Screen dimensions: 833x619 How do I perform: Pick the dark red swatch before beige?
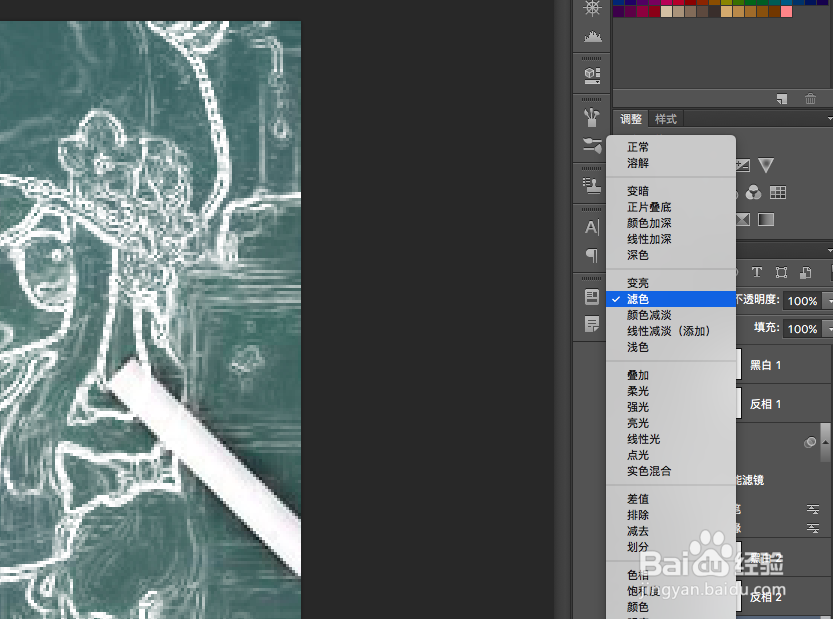coord(654,11)
